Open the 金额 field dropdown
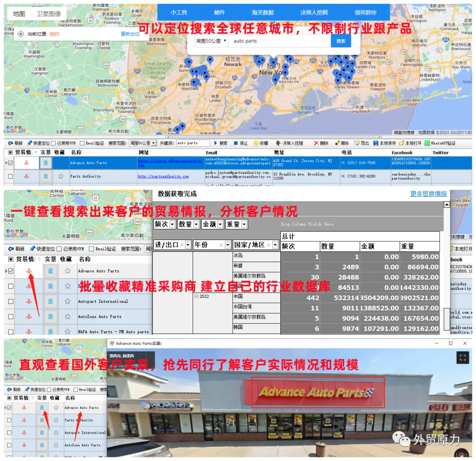Viewport: 476px width, 461px height. [x=220, y=224]
